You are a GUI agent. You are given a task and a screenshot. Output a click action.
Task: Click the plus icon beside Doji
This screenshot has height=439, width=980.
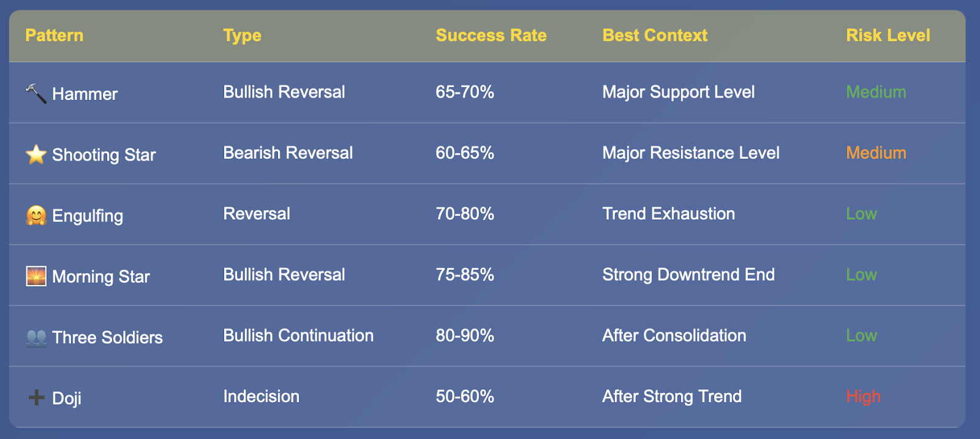[36, 398]
